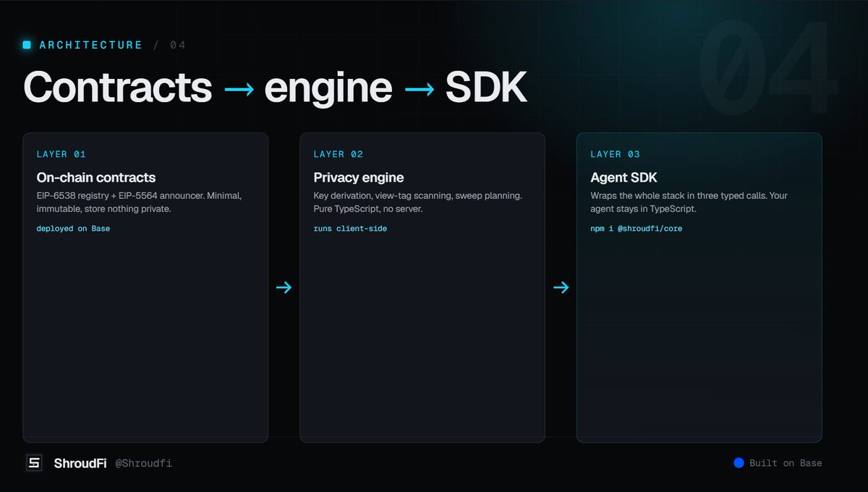The image size is (868, 492).
Task: Click the blue Base circle icon
Action: click(x=739, y=463)
